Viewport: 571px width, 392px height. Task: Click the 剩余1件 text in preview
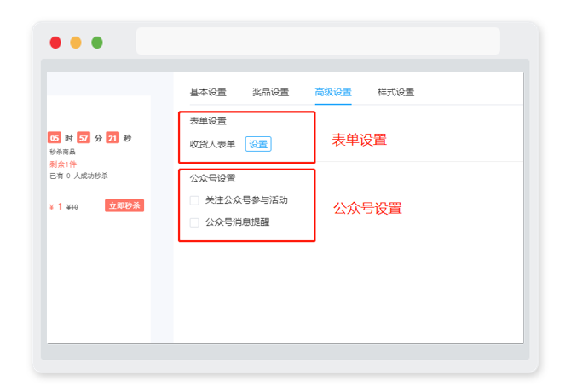(x=63, y=164)
